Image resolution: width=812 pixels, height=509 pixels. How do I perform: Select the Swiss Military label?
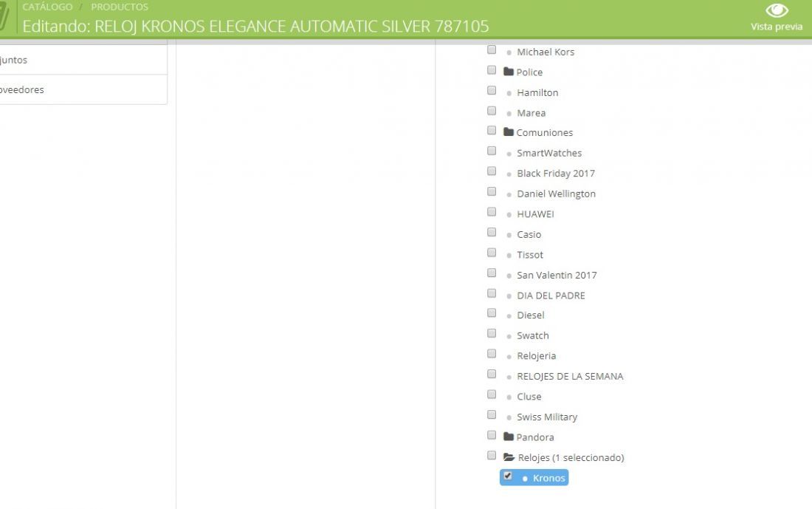(x=547, y=417)
